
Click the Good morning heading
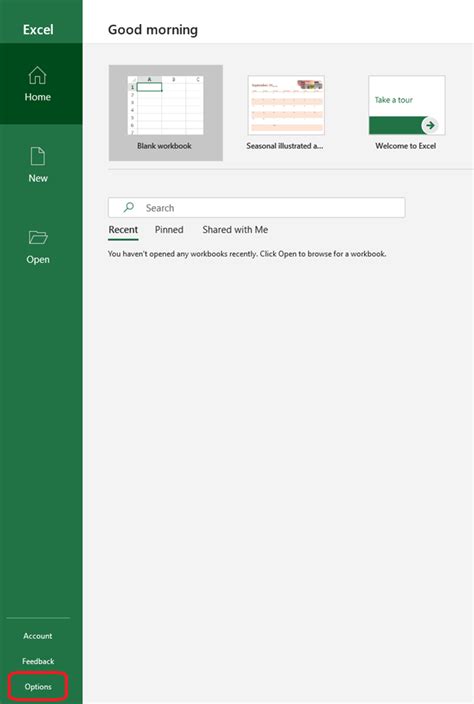(153, 30)
